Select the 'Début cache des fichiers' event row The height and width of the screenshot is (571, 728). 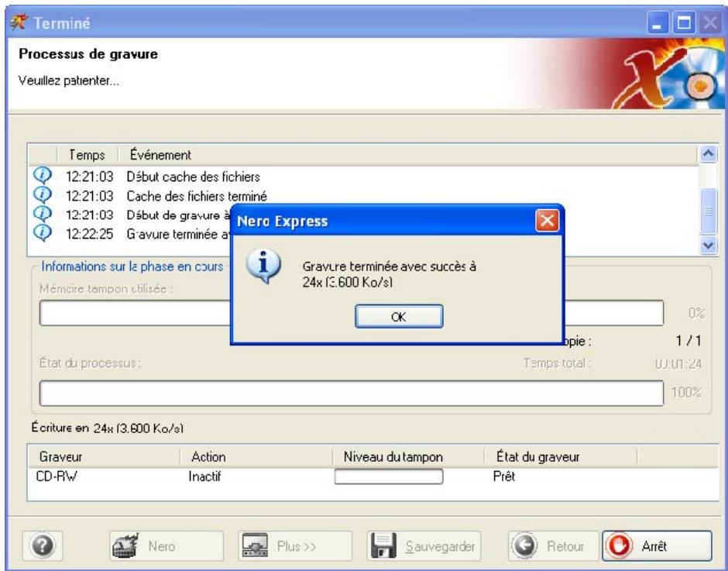coord(364,177)
